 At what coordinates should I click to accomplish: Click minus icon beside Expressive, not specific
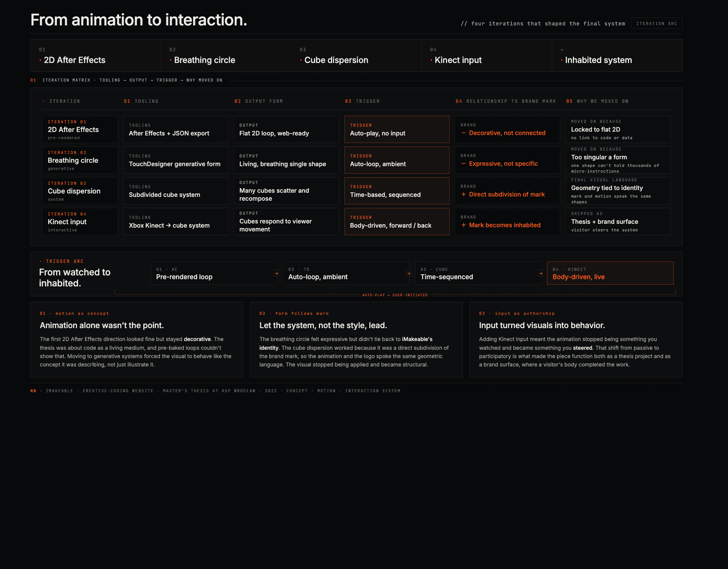pyautogui.click(x=463, y=164)
